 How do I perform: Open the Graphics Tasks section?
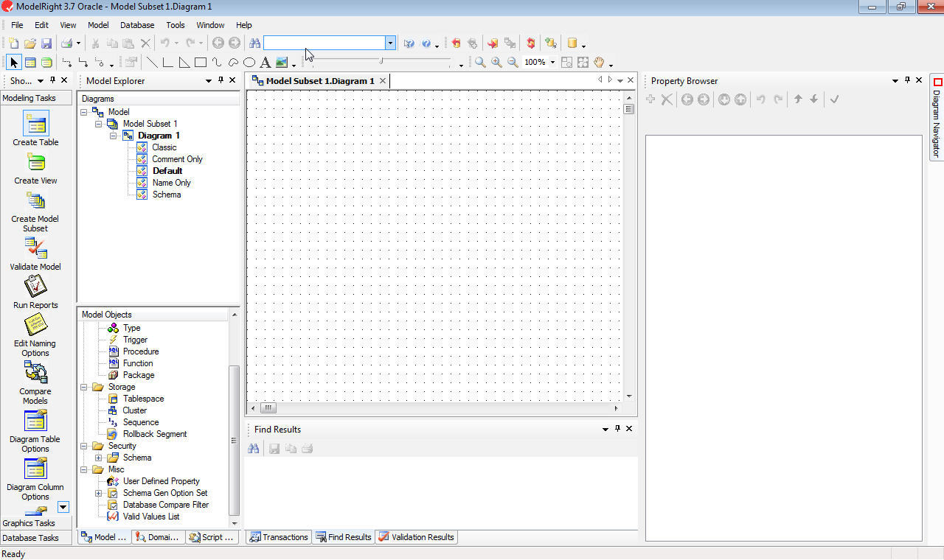(36, 523)
